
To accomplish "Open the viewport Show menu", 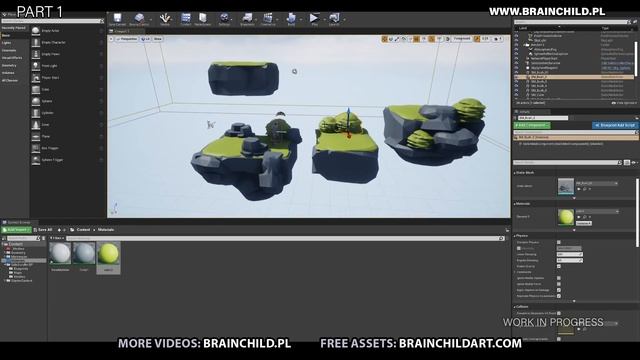I will [x=158, y=39].
